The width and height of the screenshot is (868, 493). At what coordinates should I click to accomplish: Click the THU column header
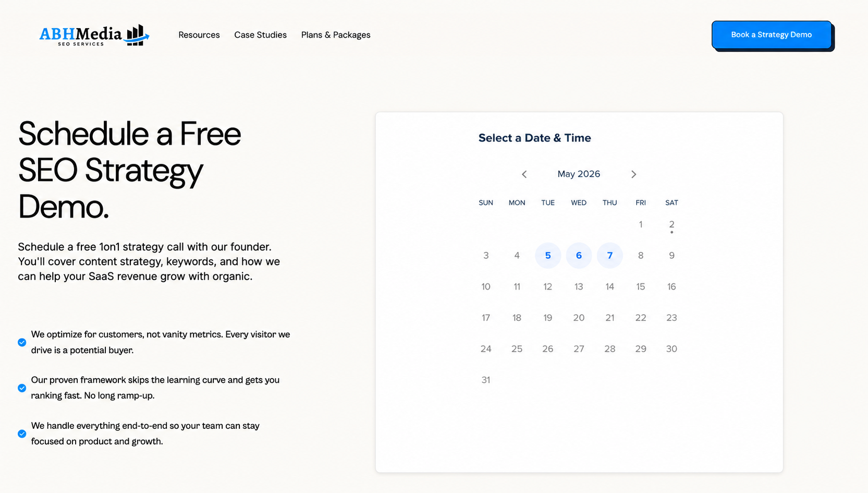(610, 203)
